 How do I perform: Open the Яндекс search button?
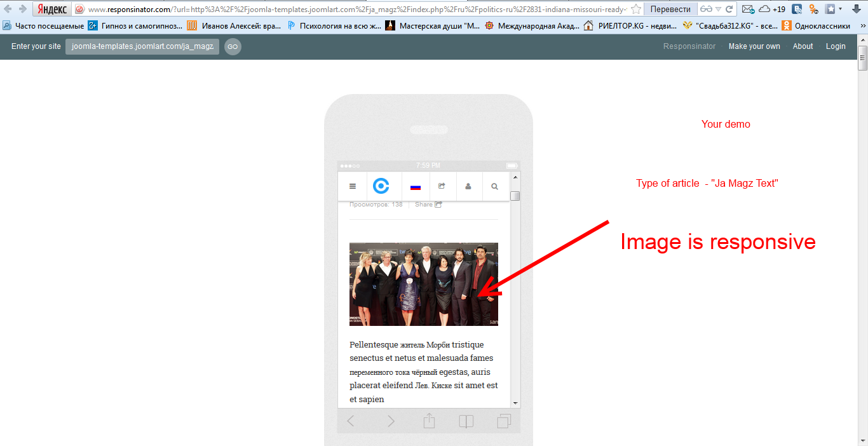click(51, 9)
